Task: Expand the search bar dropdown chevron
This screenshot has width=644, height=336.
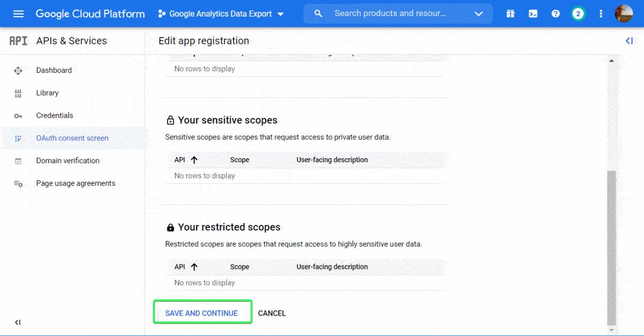Action: (x=478, y=14)
